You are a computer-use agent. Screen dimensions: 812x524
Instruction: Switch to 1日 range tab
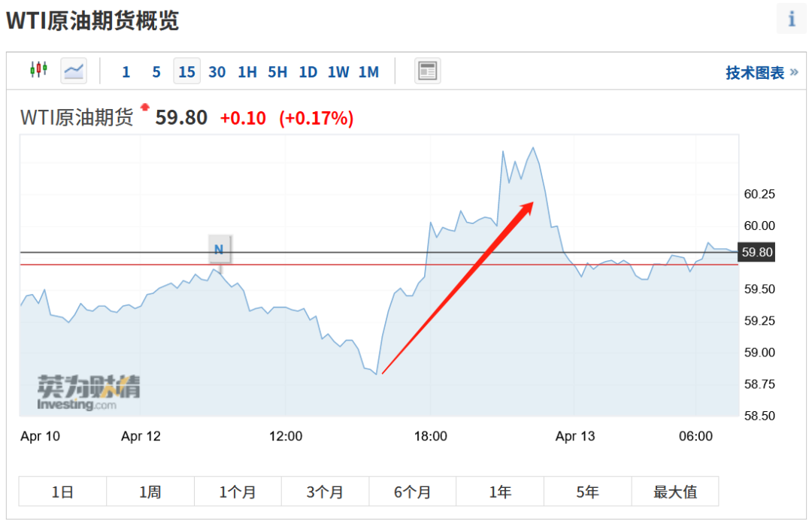62,492
